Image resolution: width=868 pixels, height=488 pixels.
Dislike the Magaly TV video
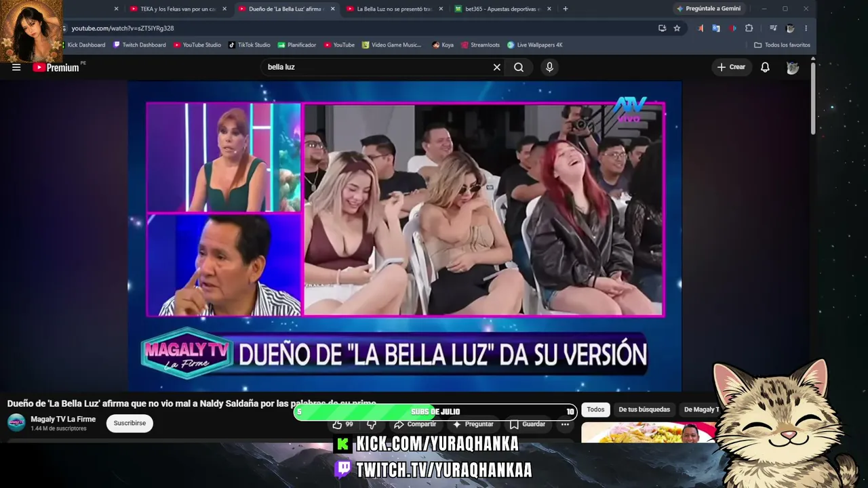click(x=372, y=424)
